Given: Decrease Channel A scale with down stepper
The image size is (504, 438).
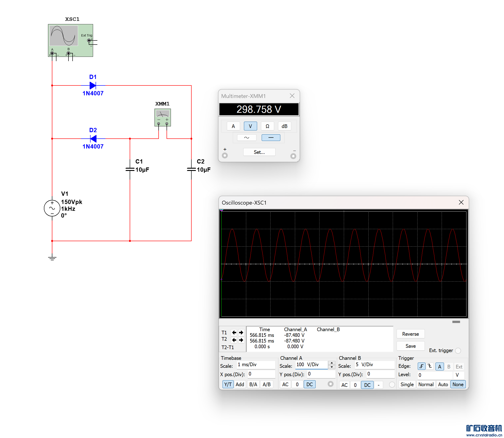Looking at the screenshot, I should [x=332, y=367].
